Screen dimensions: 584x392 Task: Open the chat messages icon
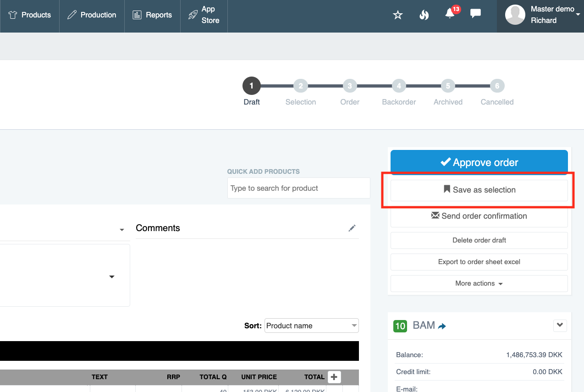pyautogui.click(x=476, y=14)
